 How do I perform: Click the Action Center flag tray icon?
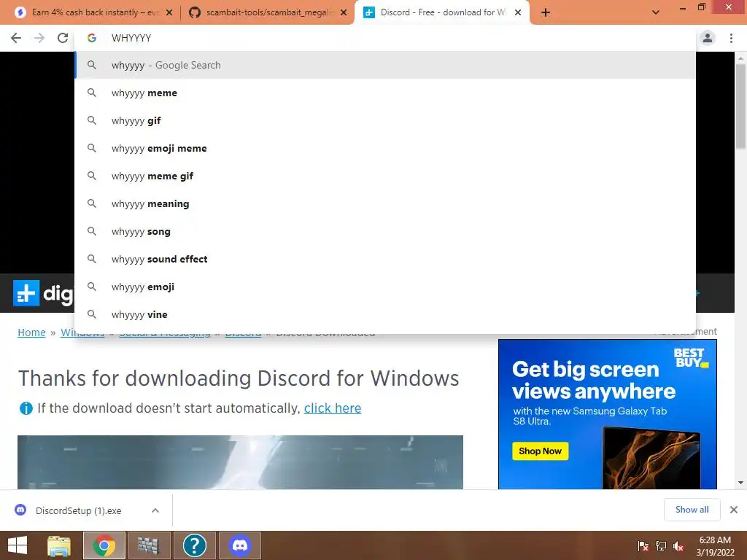click(x=643, y=546)
